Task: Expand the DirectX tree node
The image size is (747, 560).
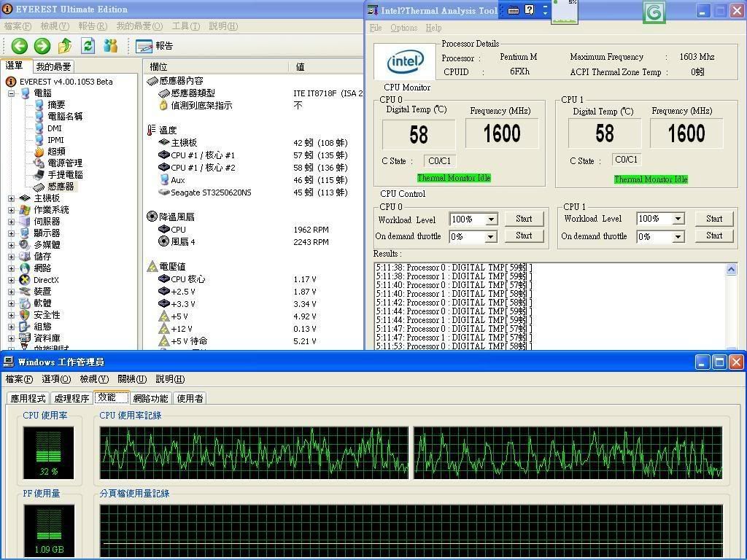Action: click(x=11, y=280)
